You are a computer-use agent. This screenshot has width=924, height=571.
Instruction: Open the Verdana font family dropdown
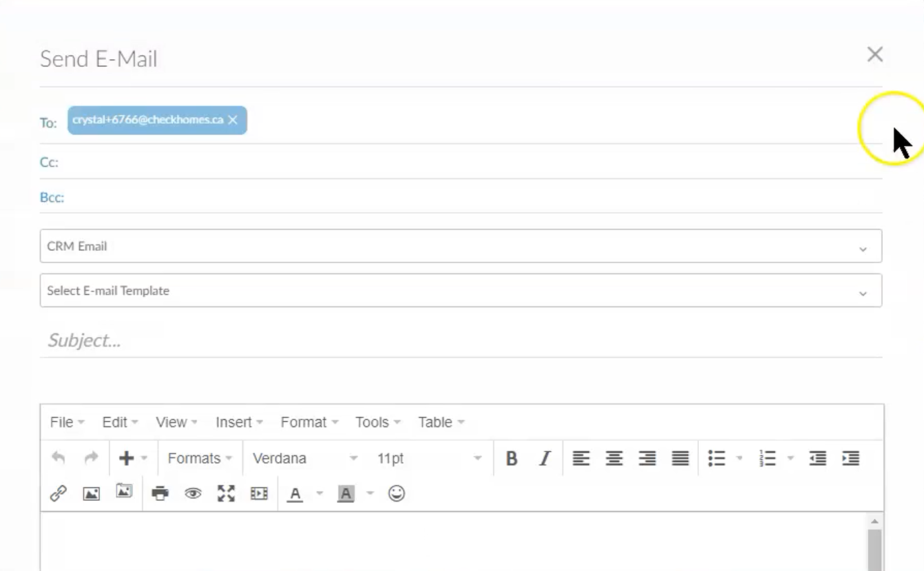(305, 459)
